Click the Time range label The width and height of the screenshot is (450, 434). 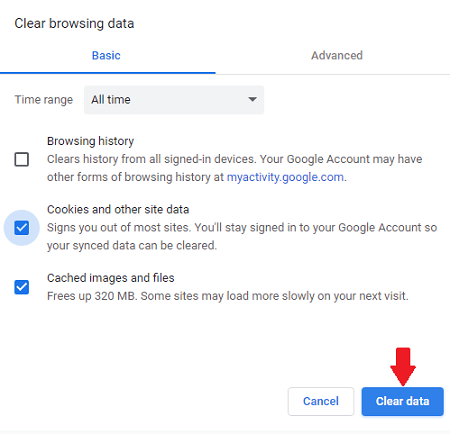click(44, 100)
